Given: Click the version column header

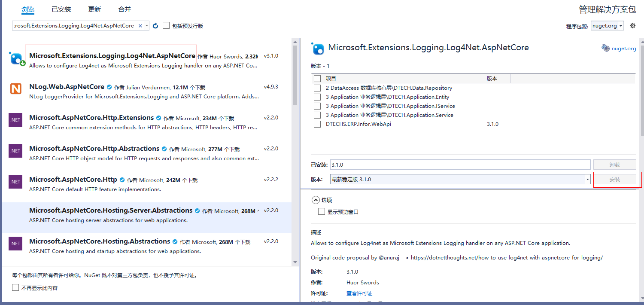Looking at the screenshot, I should 498,79.
